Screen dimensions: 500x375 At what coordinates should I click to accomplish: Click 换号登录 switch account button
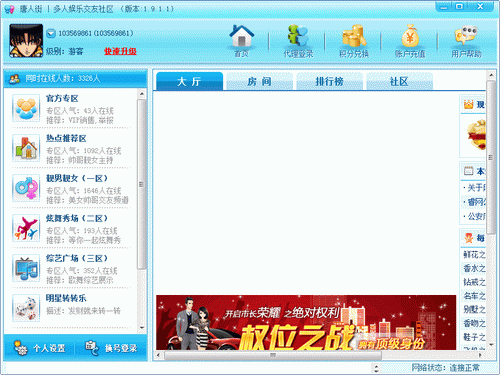(x=111, y=348)
